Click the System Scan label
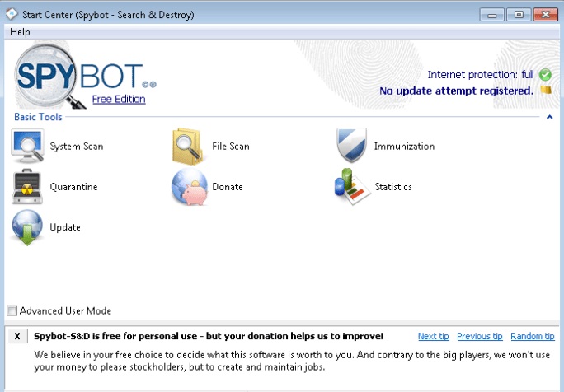 (76, 147)
